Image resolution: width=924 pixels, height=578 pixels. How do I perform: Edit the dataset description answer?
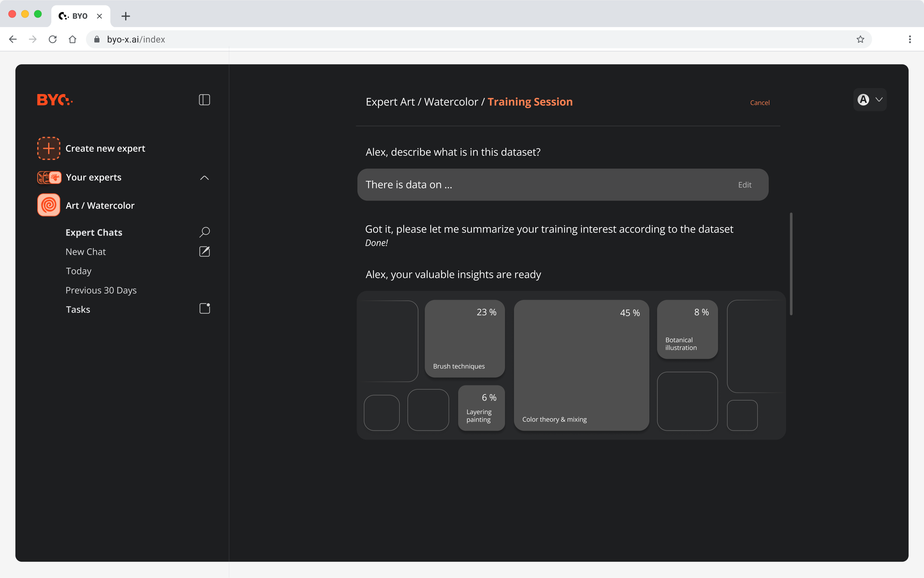[744, 185]
